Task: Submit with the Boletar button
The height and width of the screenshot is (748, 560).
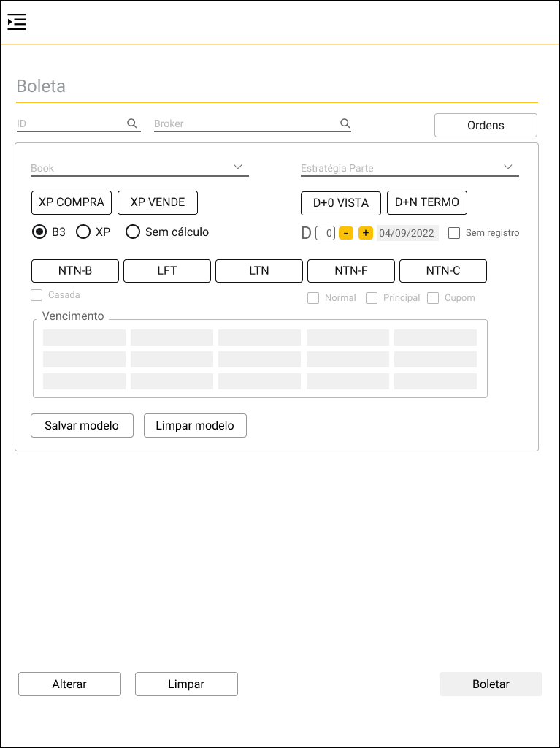Action: pyautogui.click(x=491, y=684)
